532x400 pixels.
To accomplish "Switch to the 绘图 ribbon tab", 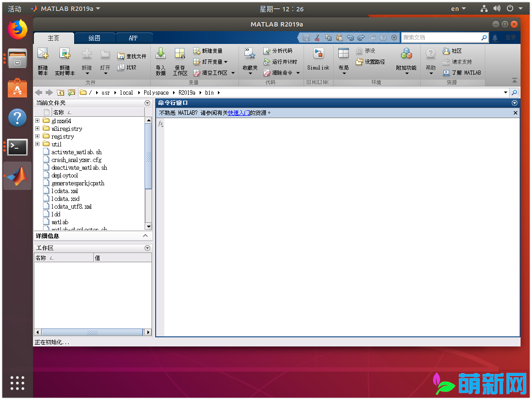I will point(95,38).
